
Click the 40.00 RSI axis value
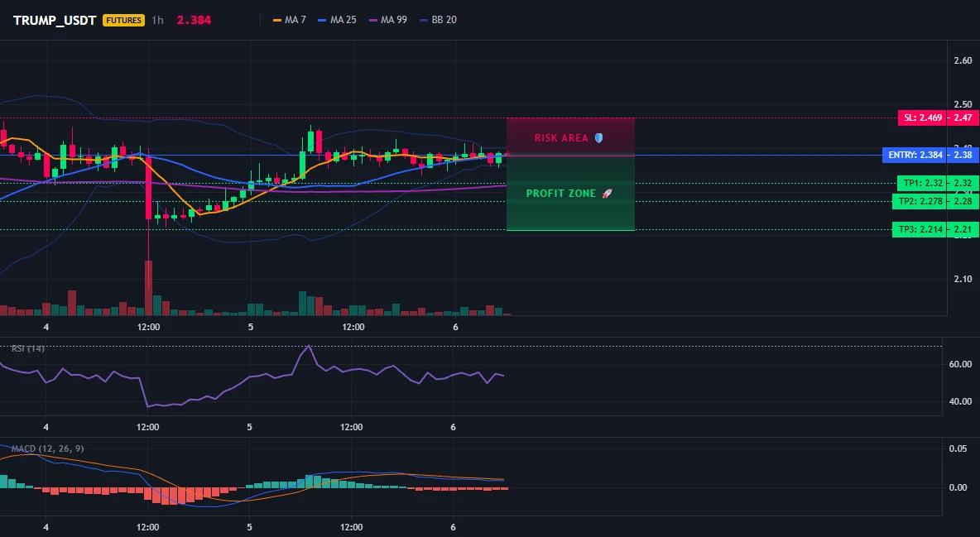(960, 401)
